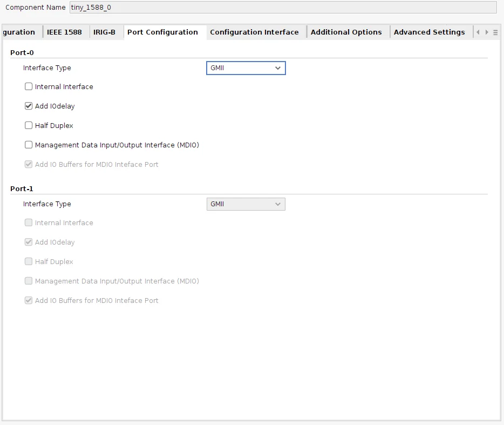Image resolution: width=504 pixels, height=425 pixels.
Task: Select the Port Configuration tab
Action: [x=162, y=32]
